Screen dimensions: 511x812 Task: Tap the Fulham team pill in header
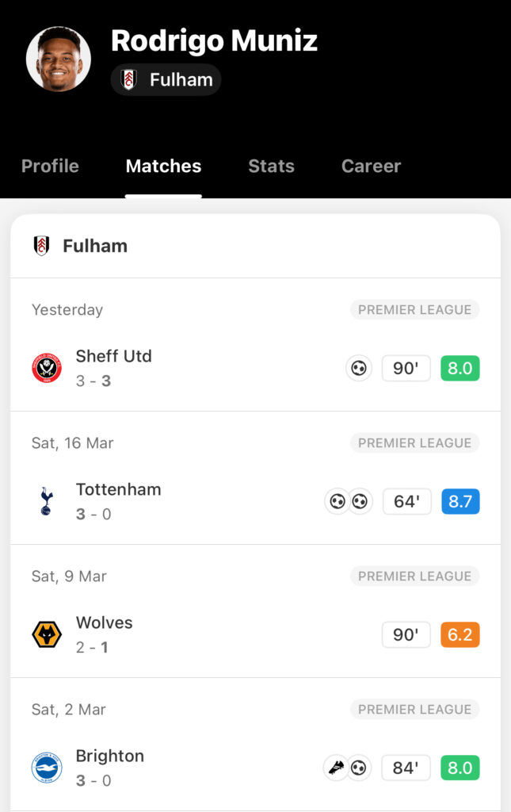(x=166, y=80)
